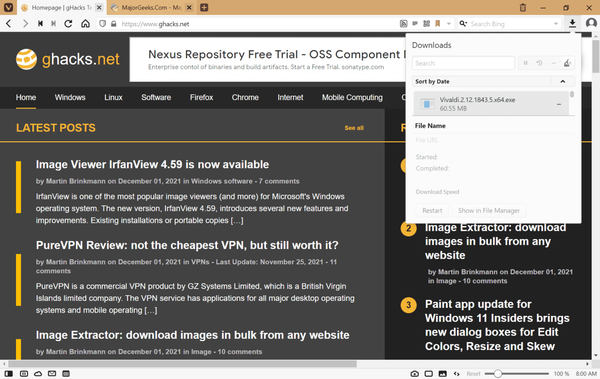Adjust the page zoom slider
600x379 pixels.
pyautogui.click(x=517, y=374)
